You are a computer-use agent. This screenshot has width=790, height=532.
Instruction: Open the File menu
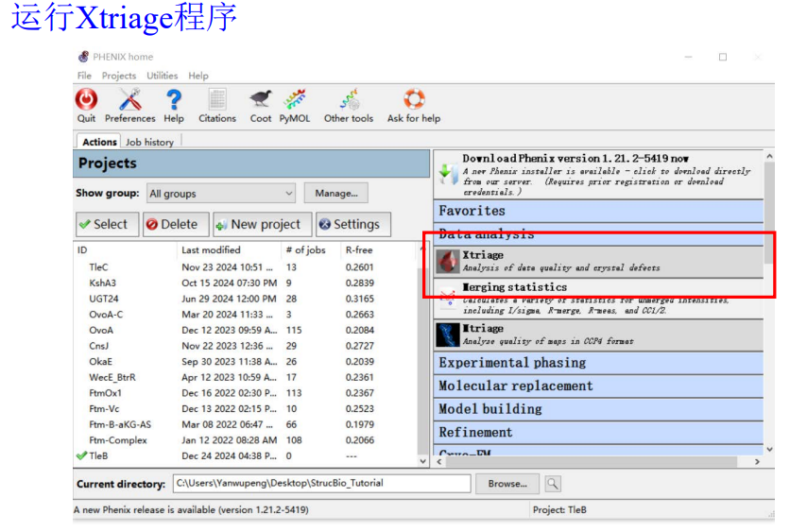pyautogui.click(x=84, y=76)
